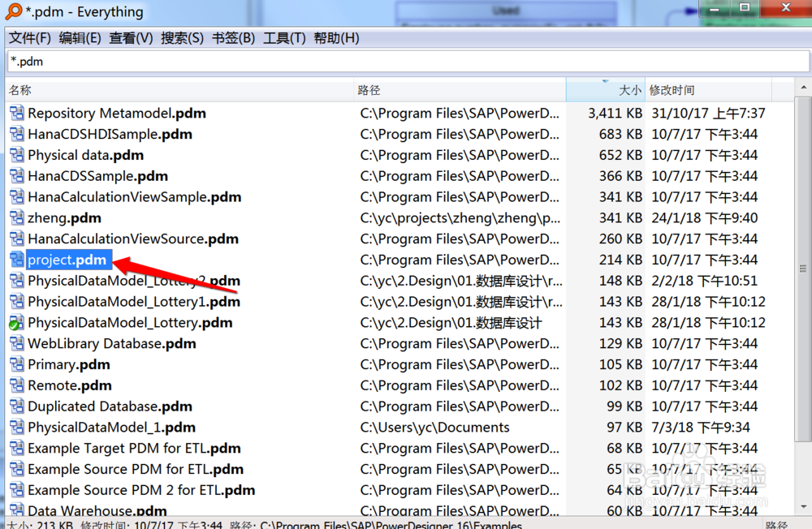This screenshot has height=529, width=812.
Task: Sort by the 路径 column header
Action: [460, 90]
